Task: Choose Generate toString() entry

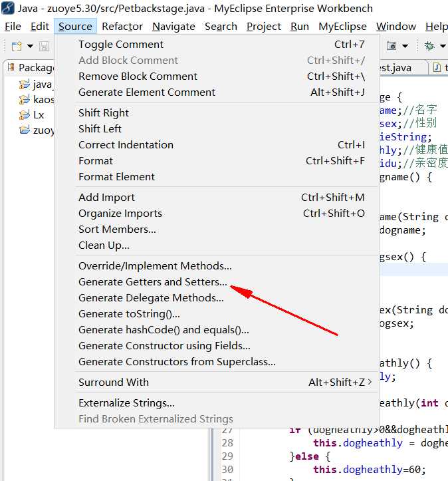Action: 129,314
